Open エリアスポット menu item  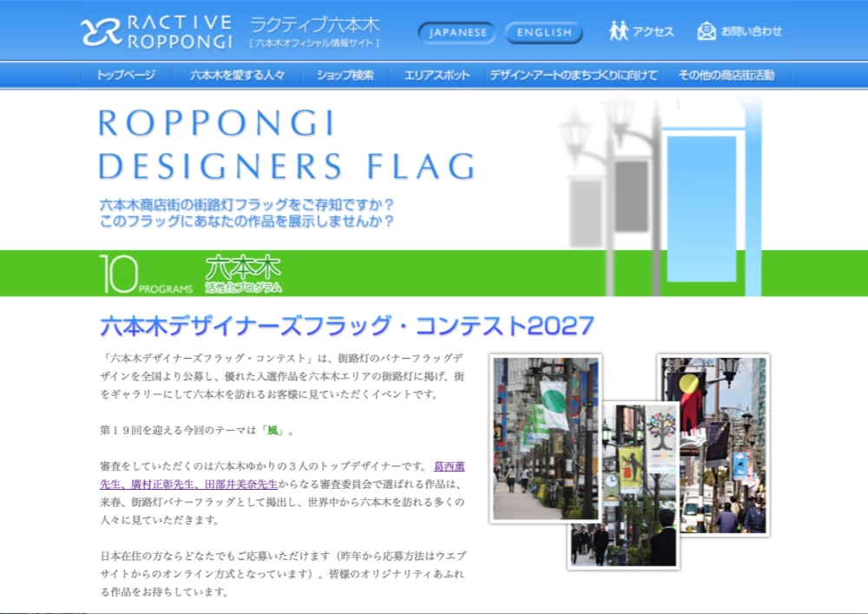[x=437, y=76]
